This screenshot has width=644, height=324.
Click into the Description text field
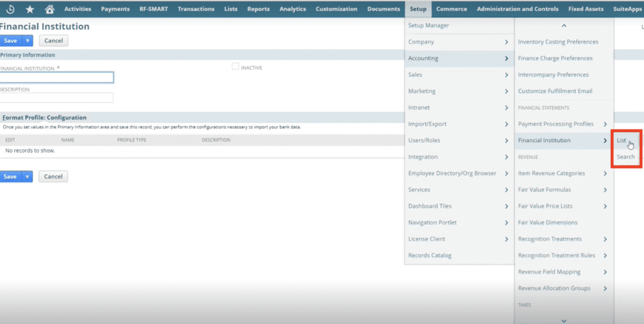coord(57,98)
